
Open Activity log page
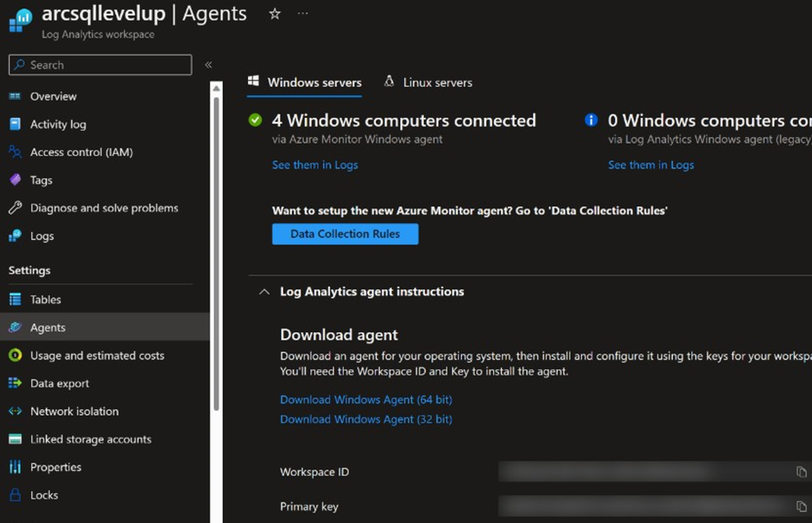point(58,124)
